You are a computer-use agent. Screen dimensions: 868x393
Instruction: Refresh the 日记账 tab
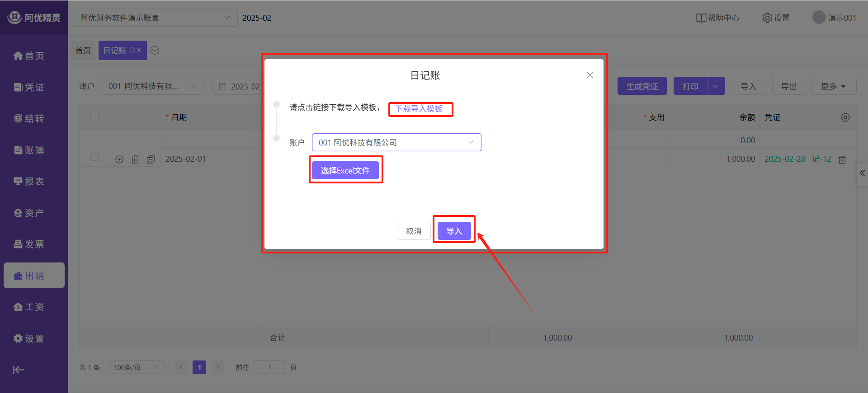(132, 50)
